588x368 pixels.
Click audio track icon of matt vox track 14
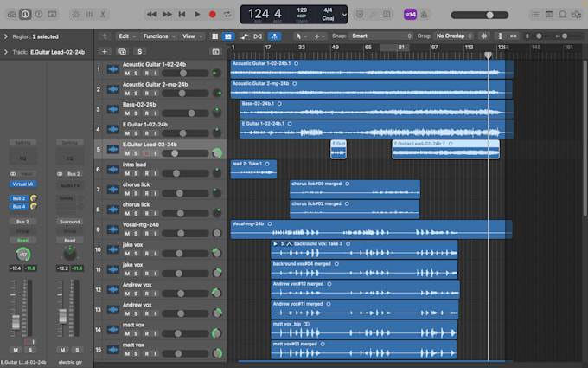pyautogui.click(x=113, y=330)
